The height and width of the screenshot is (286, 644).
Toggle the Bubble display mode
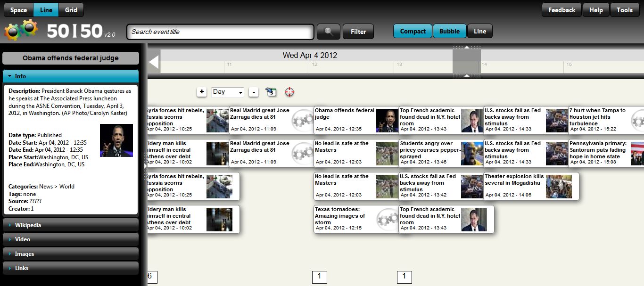pos(449,31)
